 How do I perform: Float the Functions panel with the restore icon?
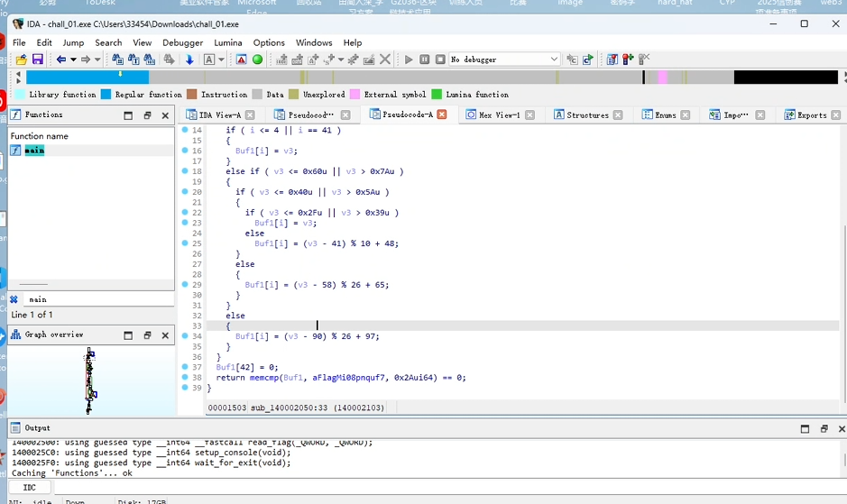pyautogui.click(x=147, y=115)
